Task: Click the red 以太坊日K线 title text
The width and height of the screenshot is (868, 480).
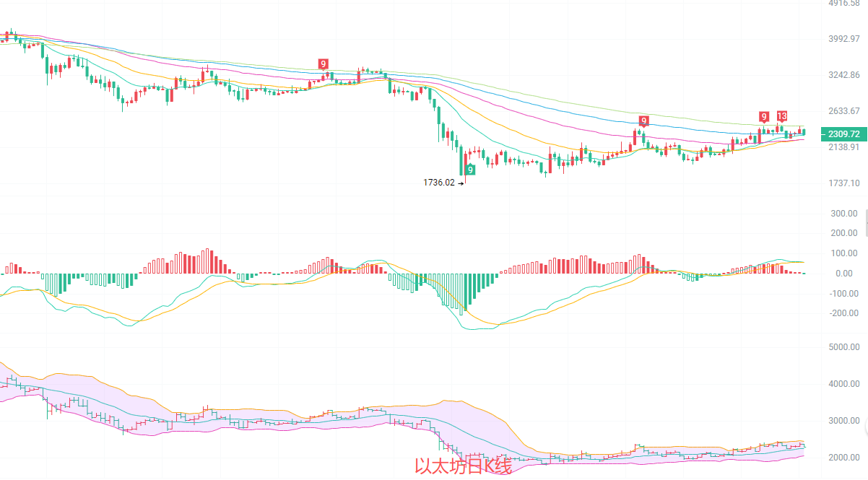Action: click(x=463, y=467)
